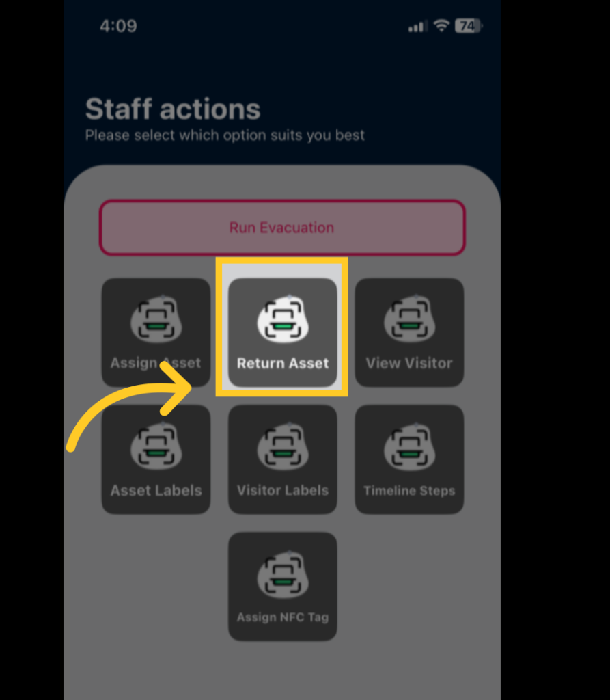
Task: Open the Asset Labels tile
Action: [x=156, y=459]
